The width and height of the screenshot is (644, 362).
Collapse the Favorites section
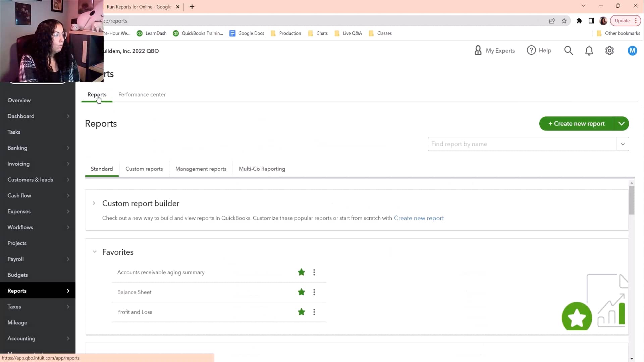(x=95, y=252)
